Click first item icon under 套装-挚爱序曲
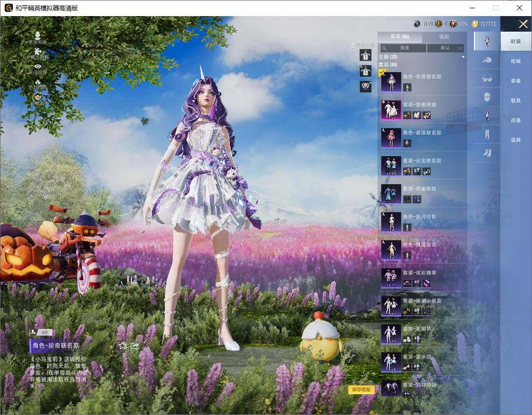 click(x=407, y=115)
